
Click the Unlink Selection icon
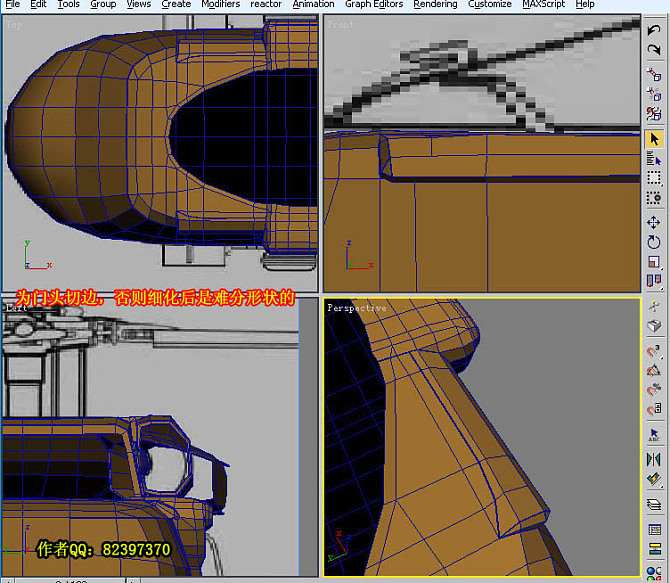click(653, 94)
